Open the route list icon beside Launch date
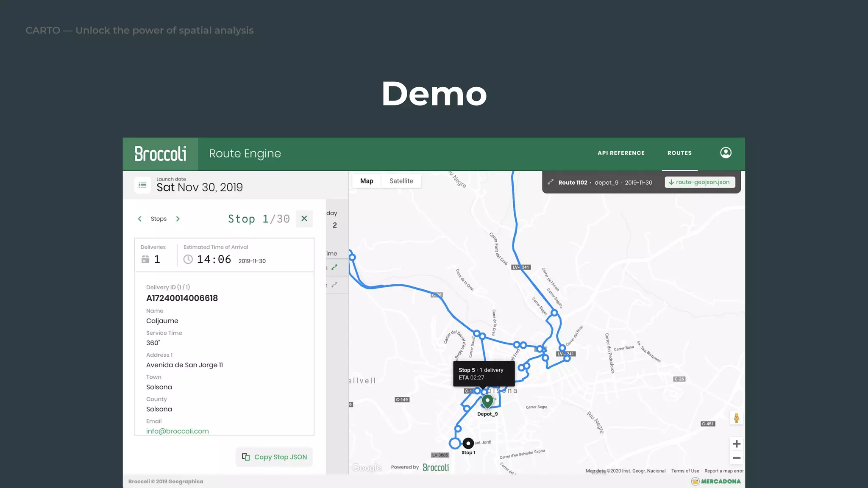 click(x=142, y=185)
